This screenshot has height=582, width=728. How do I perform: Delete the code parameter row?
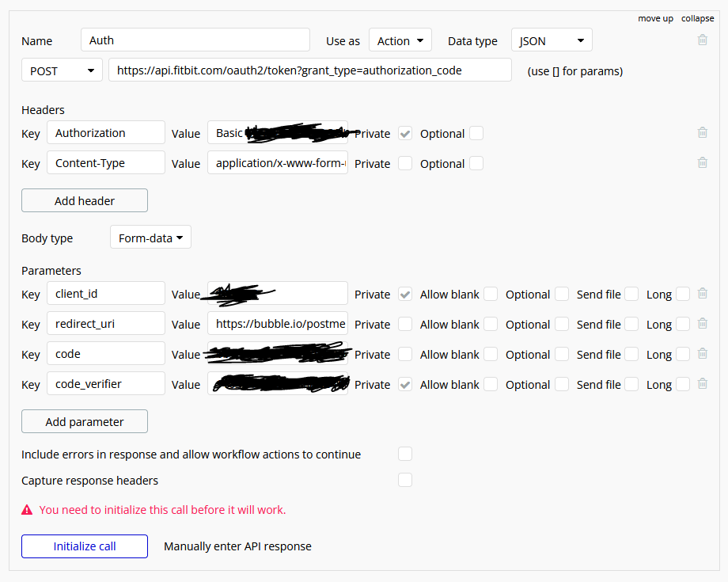tap(703, 353)
